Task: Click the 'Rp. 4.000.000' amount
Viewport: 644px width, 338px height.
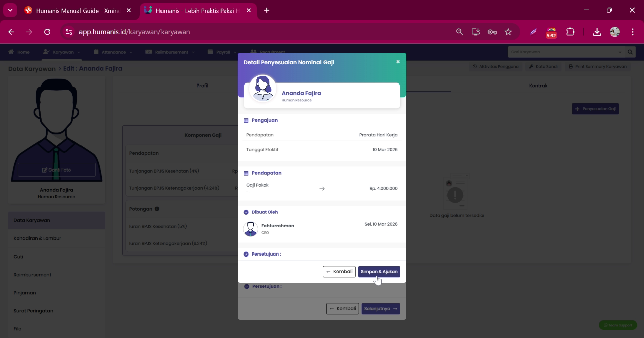Action: click(383, 189)
